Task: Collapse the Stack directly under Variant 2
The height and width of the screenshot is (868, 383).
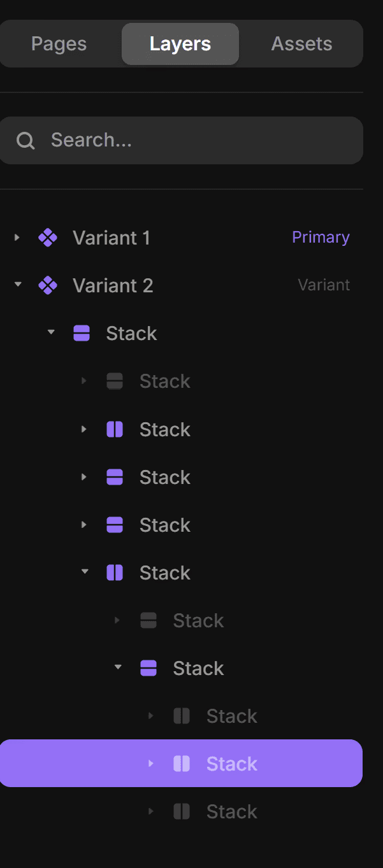Action: click(51, 333)
